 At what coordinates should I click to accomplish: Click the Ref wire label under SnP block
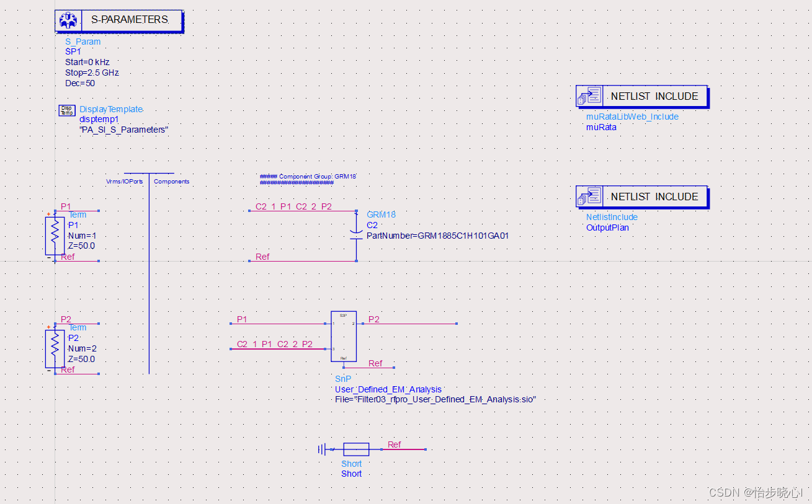(x=375, y=363)
